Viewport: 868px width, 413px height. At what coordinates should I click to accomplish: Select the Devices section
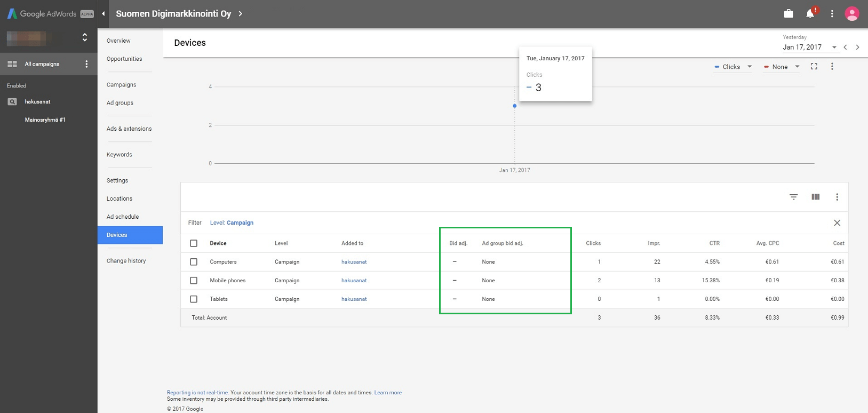click(x=130, y=235)
